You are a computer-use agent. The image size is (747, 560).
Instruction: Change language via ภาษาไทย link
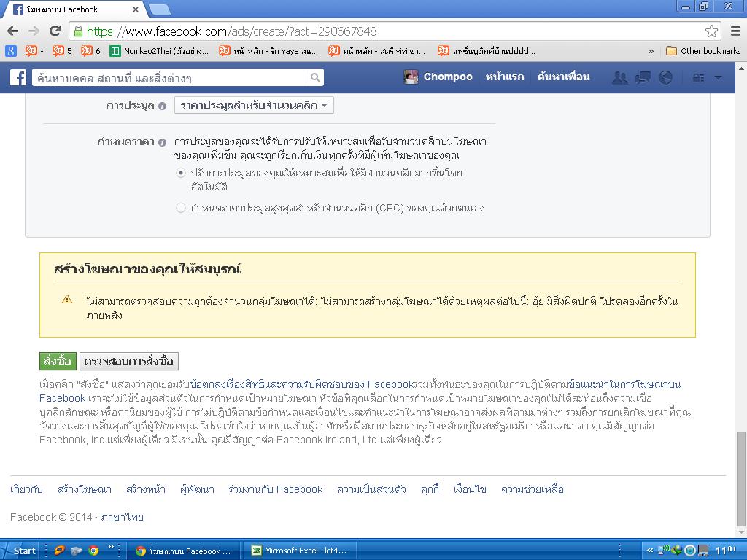pyautogui.click(x=122, y=517)
